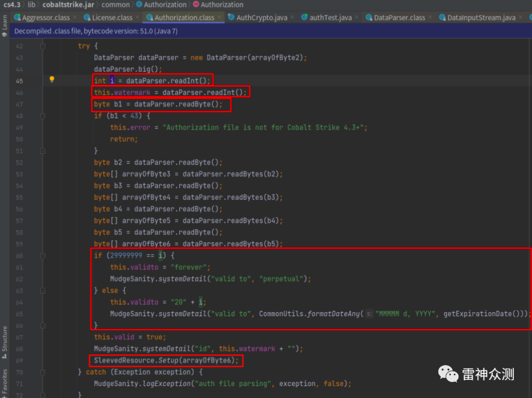Open the DataInputStream.java tab
This screenshot has height=398, width=532.
(x=481, y=18)
